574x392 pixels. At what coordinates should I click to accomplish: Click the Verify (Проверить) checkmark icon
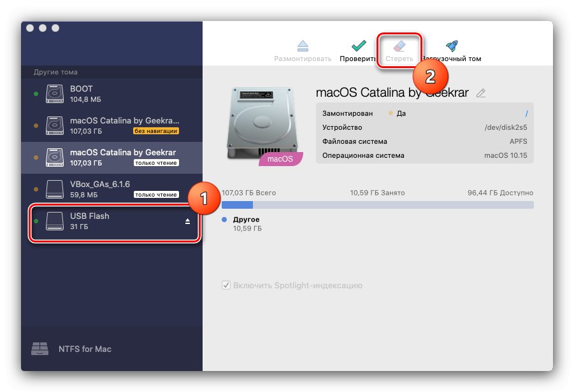tap(357, 45)
